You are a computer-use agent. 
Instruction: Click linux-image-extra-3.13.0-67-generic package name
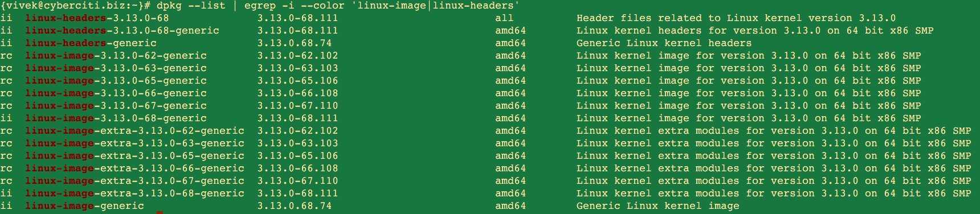134,181
